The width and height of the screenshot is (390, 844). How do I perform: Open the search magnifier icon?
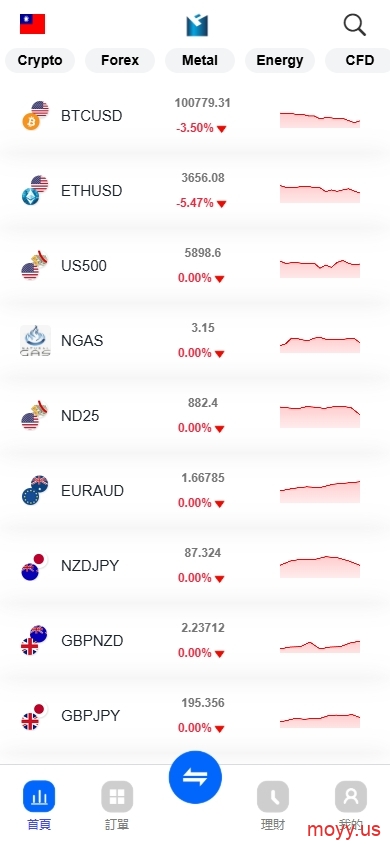pos(354,25)
